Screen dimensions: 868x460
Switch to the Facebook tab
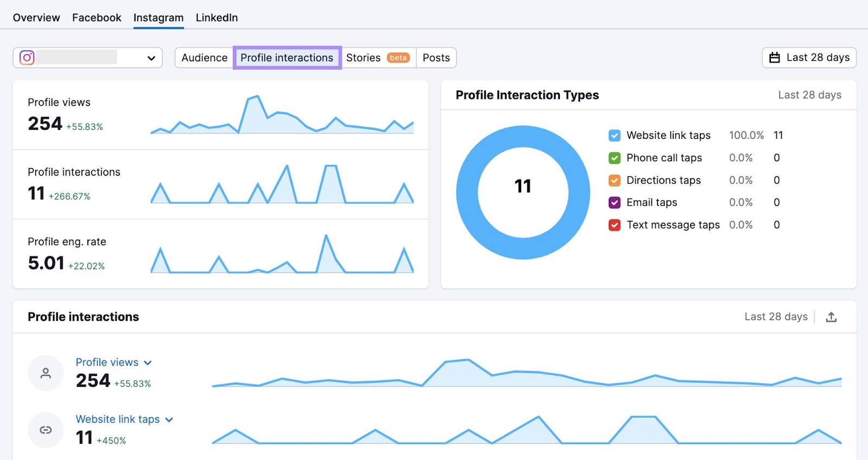click(97, 18)
